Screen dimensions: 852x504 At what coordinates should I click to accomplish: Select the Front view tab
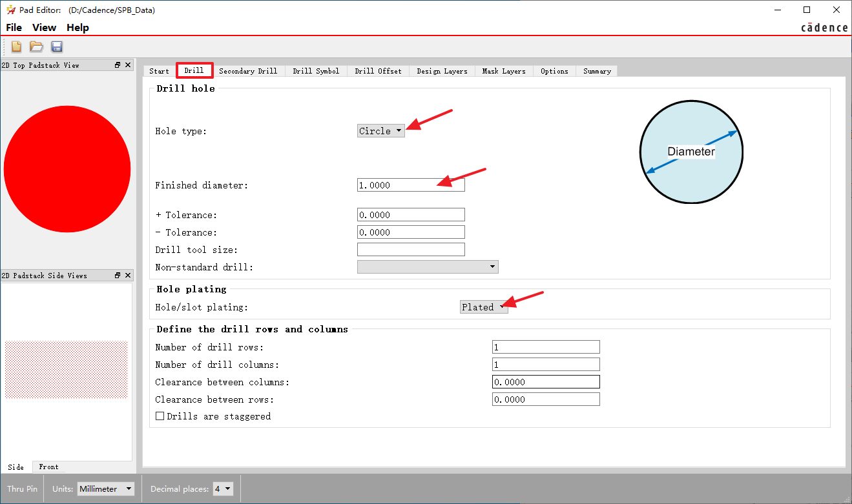click(48, 467)
